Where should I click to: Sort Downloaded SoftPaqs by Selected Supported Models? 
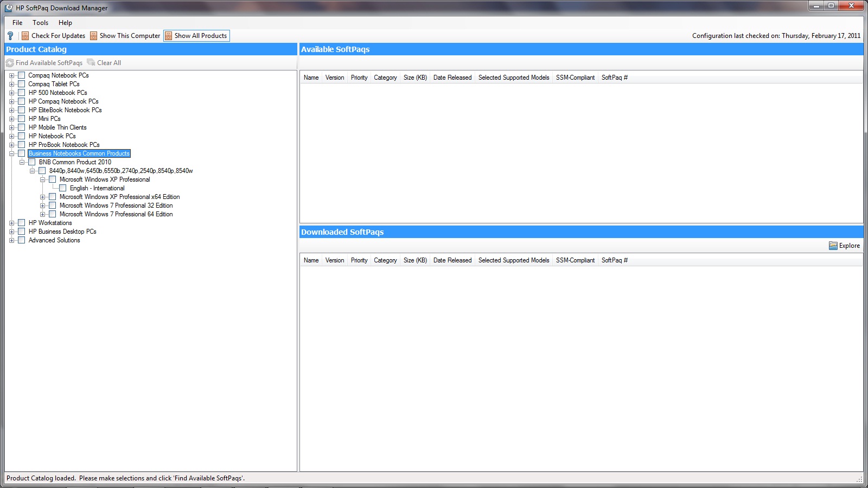coord(514,260)
